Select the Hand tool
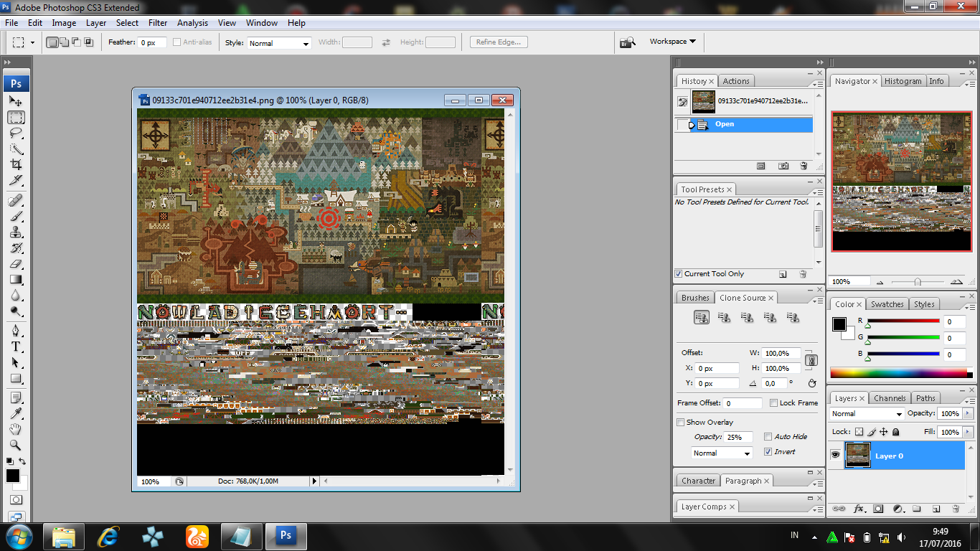This screenshot has width=980, height=551. [x=17, y=427]
